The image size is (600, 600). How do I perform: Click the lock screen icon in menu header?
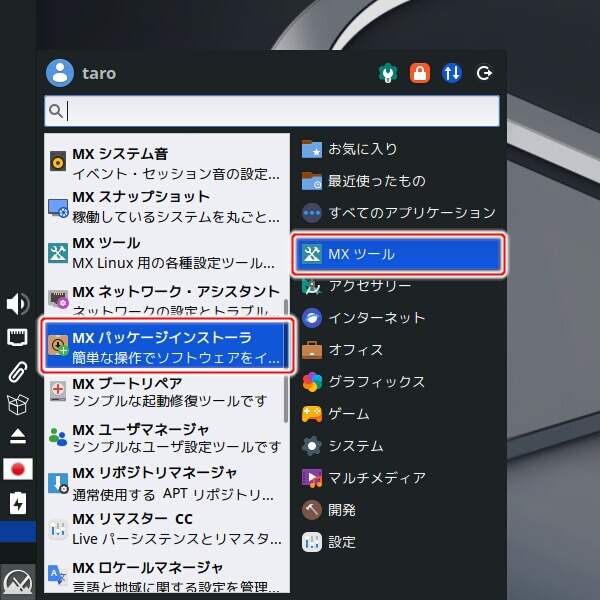tap(420, 73)
